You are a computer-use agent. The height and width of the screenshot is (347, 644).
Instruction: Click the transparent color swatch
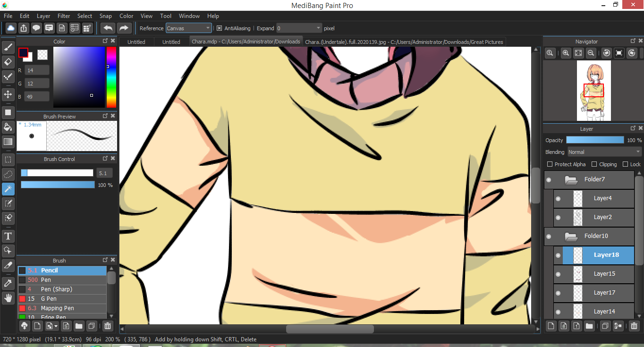[x=42, y=55]
